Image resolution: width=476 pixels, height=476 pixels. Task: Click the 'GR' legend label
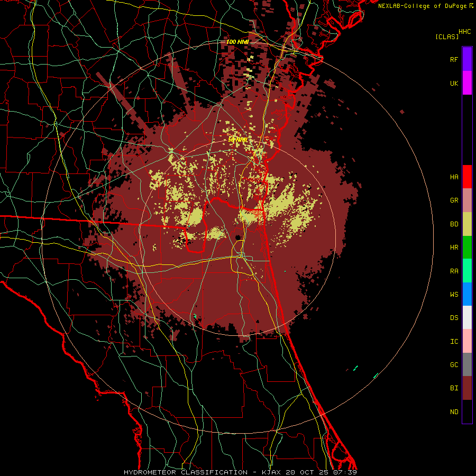(454, 200)
